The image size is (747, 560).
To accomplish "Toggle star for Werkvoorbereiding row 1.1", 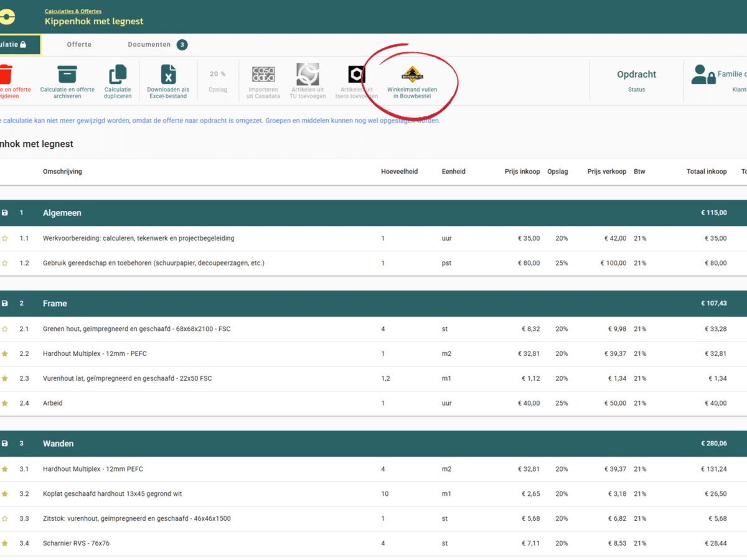I will click(x=5, y=238).
